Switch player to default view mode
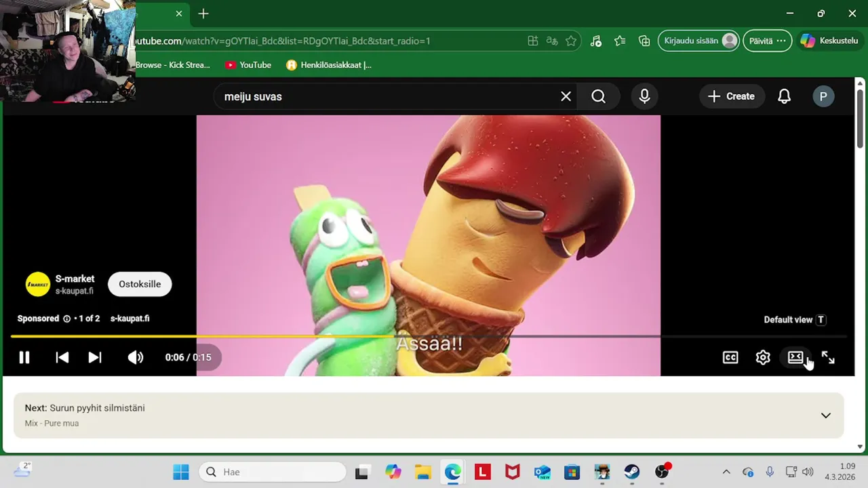The width and height of the screenshot is (868, 488). [x=795, y=357]
